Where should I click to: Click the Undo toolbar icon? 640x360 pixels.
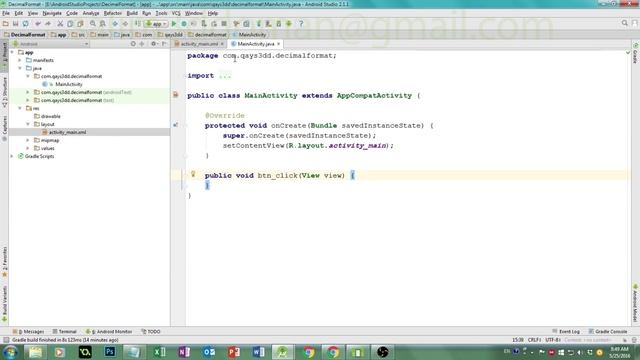click(38, 24)
